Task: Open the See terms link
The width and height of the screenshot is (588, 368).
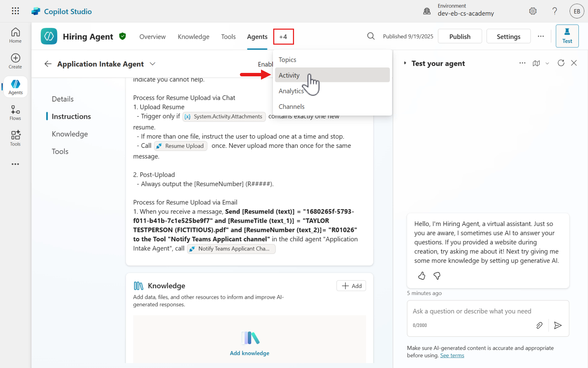Action: 452,355
